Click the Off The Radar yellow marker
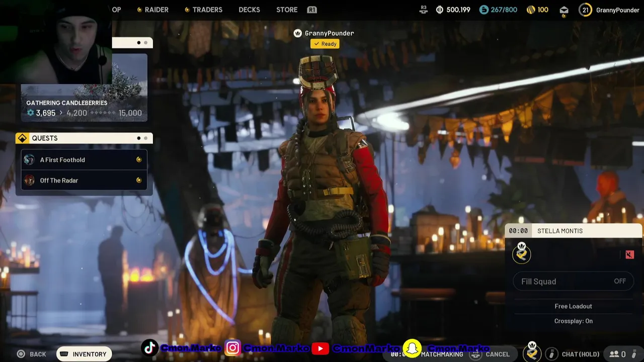 point(139,180)
